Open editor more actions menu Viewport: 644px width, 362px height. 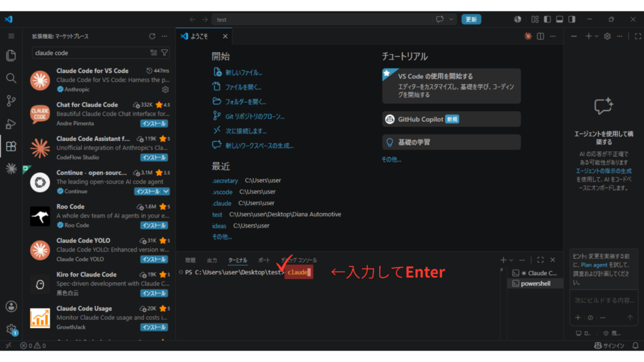[552, 36]
